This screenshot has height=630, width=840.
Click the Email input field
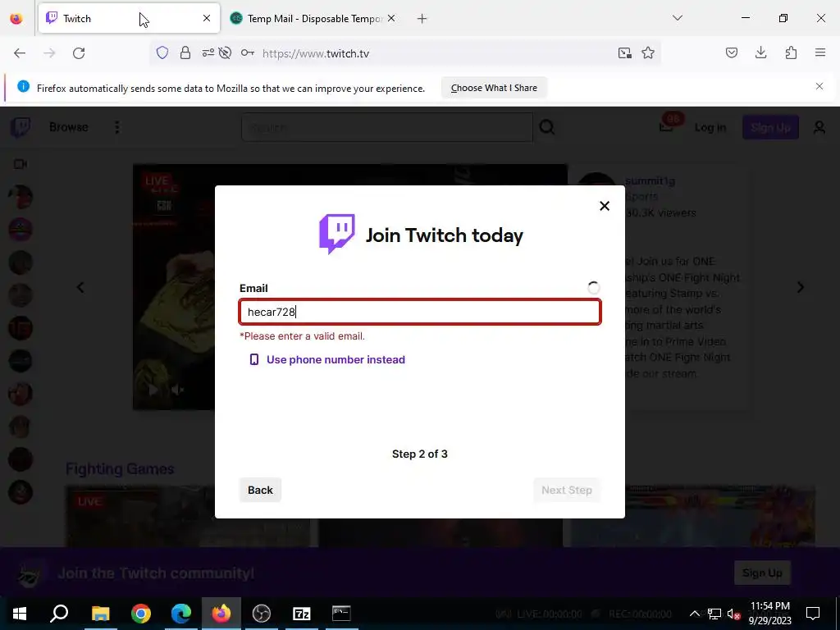coord(420,312)
